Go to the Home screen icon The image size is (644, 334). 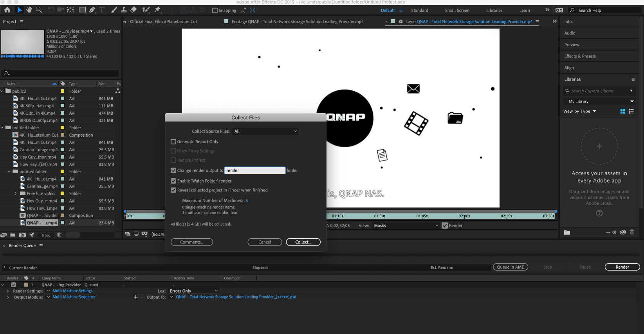click(x=7, y=10)
